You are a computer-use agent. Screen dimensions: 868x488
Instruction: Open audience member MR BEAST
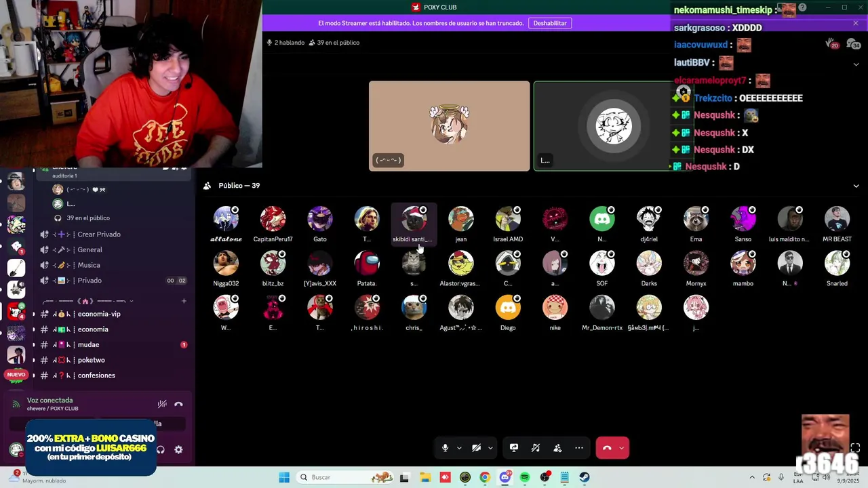tap(837, 225)
